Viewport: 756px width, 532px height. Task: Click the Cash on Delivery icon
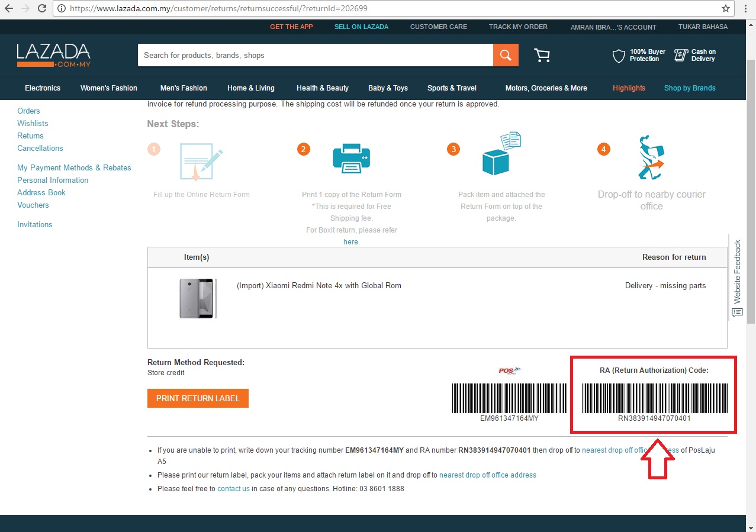click(681, 56)
